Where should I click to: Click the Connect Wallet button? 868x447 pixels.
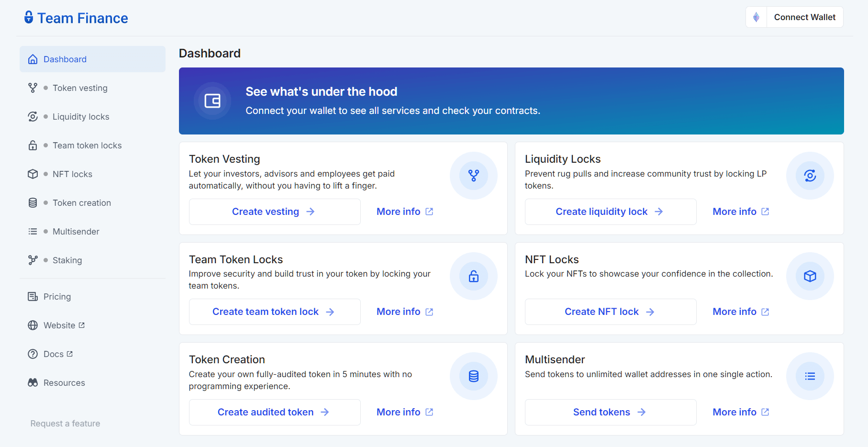[x=805, y=17]
